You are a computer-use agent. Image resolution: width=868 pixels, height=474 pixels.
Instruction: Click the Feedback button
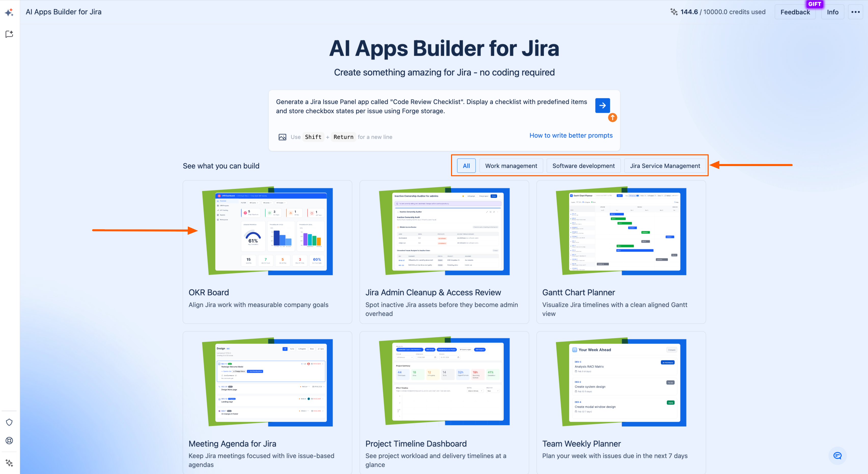[795, 12]
